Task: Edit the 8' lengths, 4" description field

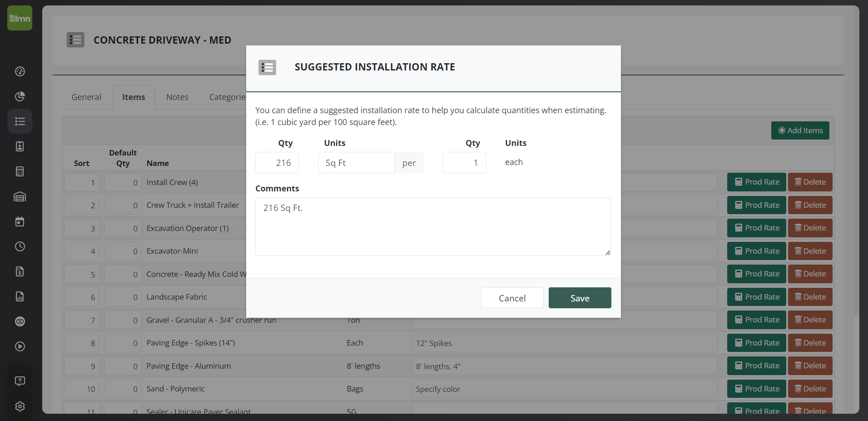Action: pyautogui.click(x=565, y=366)
